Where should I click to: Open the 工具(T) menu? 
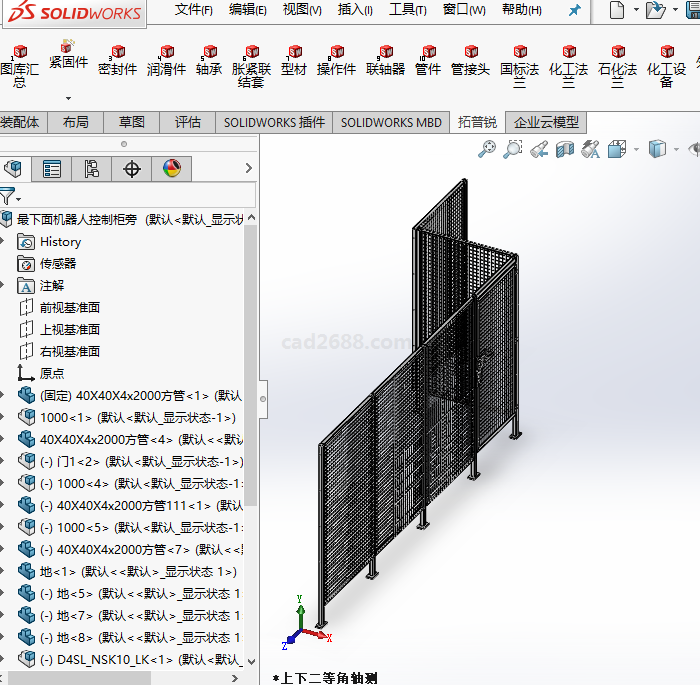click(408, 10)
